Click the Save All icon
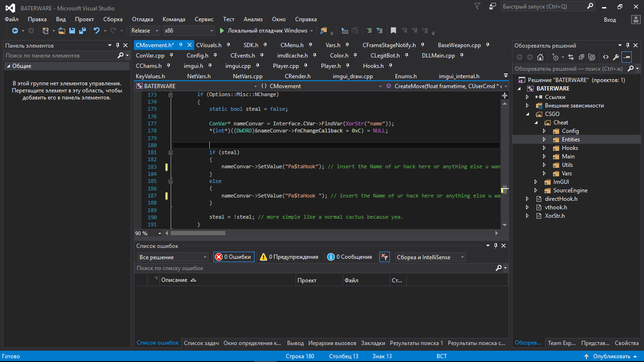The width and height of the screenshot is (644, 362). click(82, 31)
